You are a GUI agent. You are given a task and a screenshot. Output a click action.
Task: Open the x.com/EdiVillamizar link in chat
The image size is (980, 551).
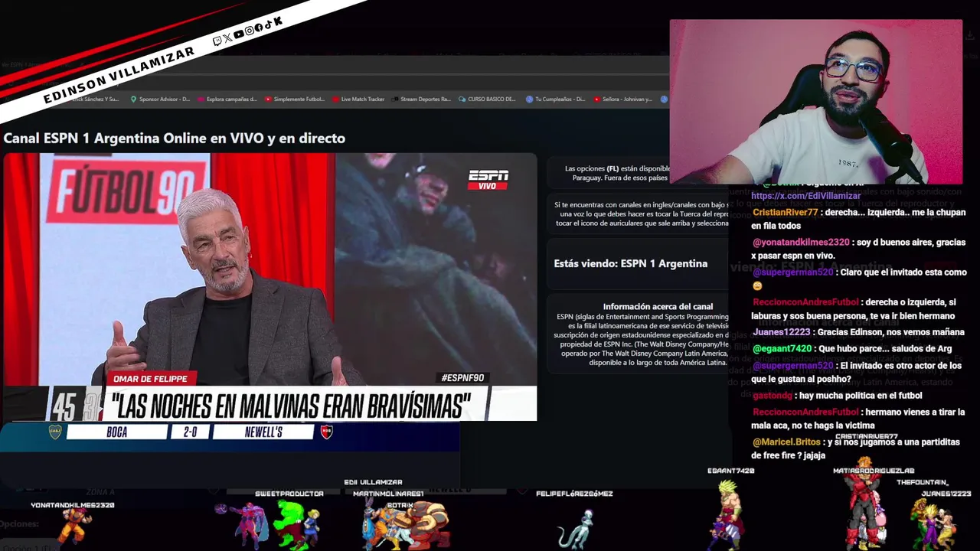click(805, 196)
